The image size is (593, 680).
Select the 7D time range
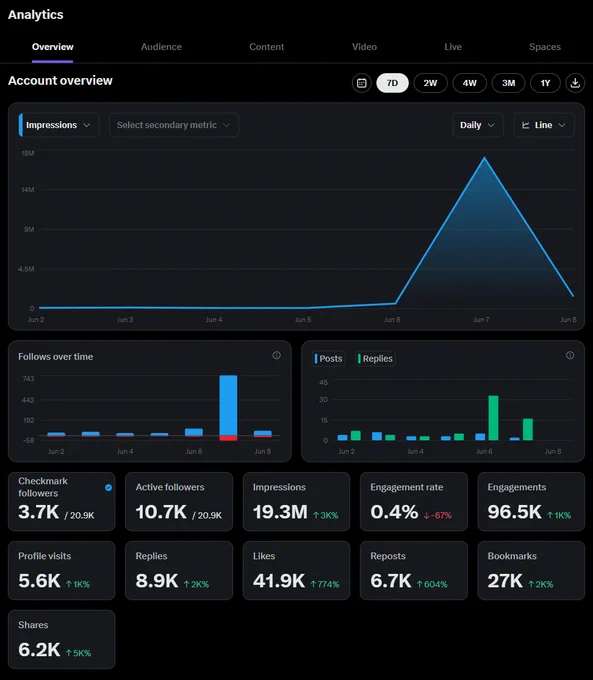click(392, 83)
